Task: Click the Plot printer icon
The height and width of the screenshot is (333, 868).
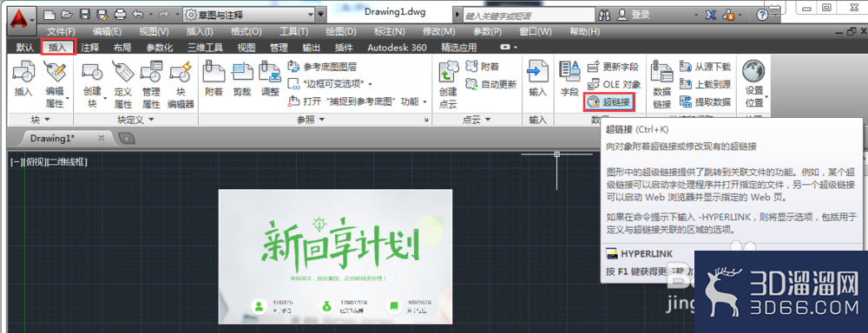Action: [120, 15]
